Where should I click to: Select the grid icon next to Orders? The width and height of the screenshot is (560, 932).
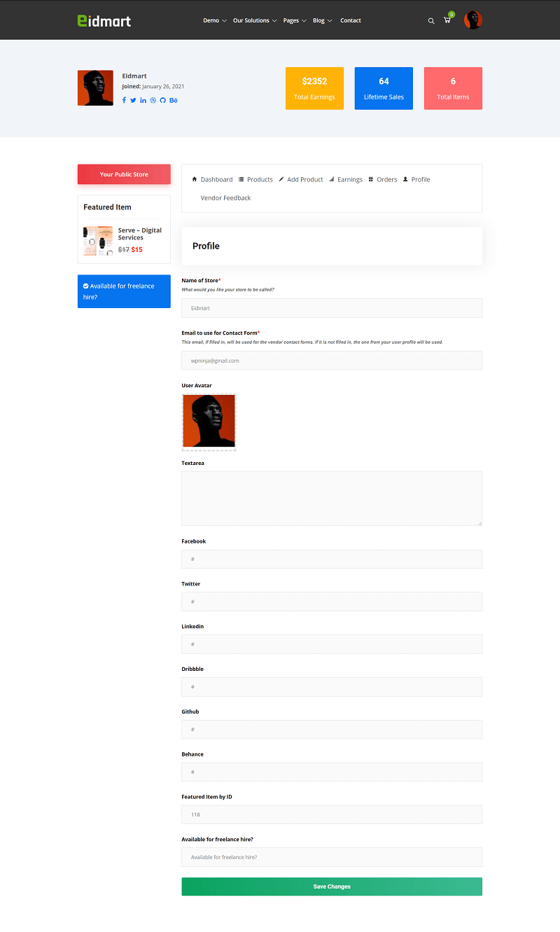(370, 179)
